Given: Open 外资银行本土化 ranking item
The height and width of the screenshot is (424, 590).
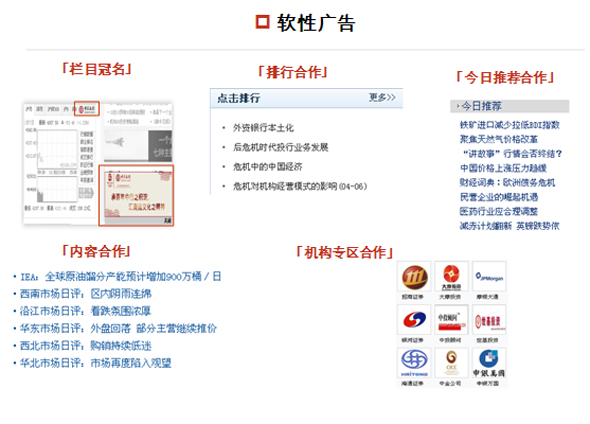Looking at the screenshot, I should point(263,128).
